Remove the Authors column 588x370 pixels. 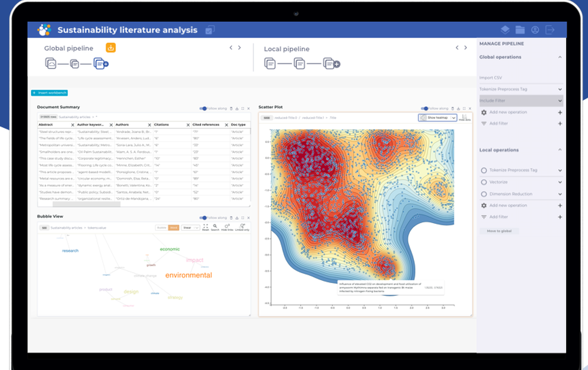click(x=149, y=125)
